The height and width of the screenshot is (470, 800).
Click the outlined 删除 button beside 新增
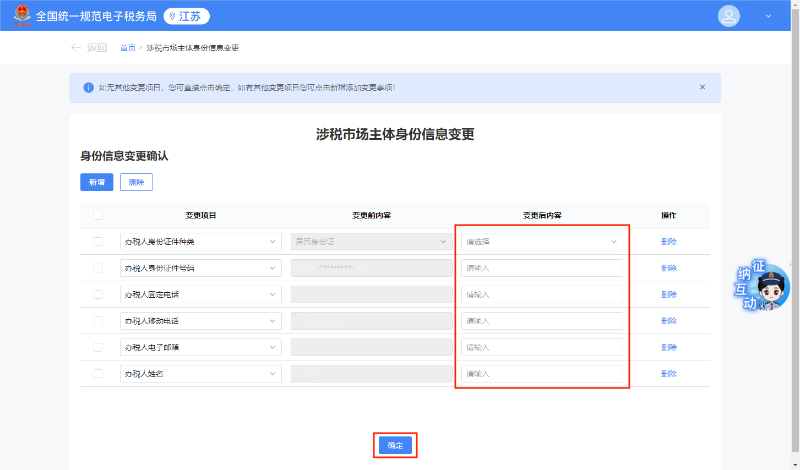click(x=136, y=182)
